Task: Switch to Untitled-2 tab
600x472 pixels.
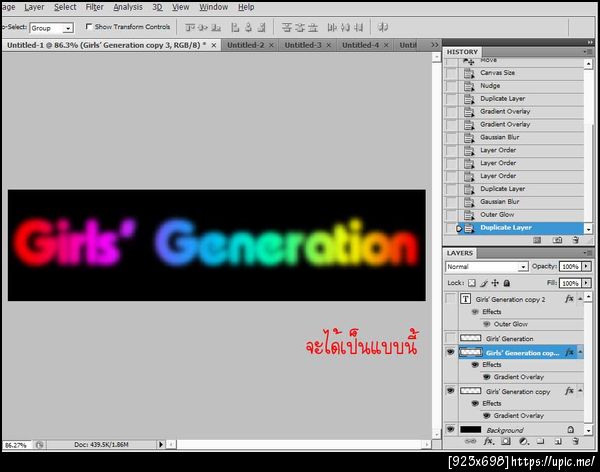Action: coord(245,45)
